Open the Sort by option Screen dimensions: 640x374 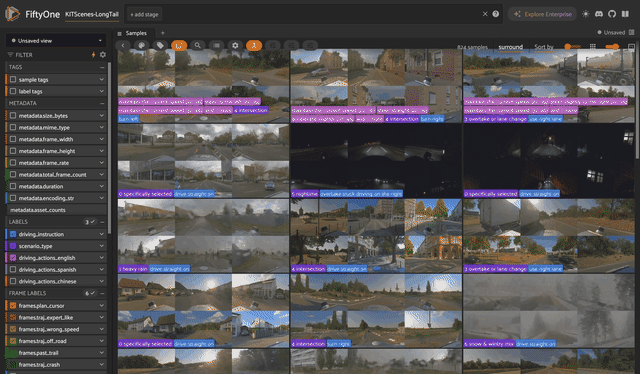(x=544, y=47)
